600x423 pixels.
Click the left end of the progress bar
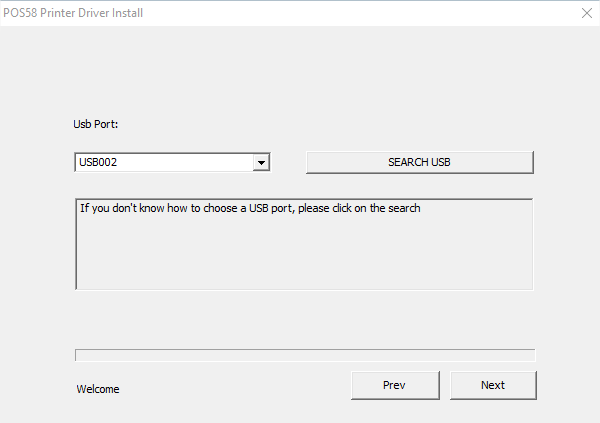(x=82, y=355)
